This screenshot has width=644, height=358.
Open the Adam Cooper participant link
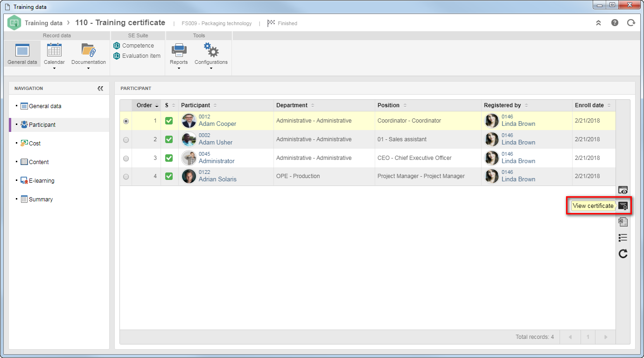pos(217,124)
